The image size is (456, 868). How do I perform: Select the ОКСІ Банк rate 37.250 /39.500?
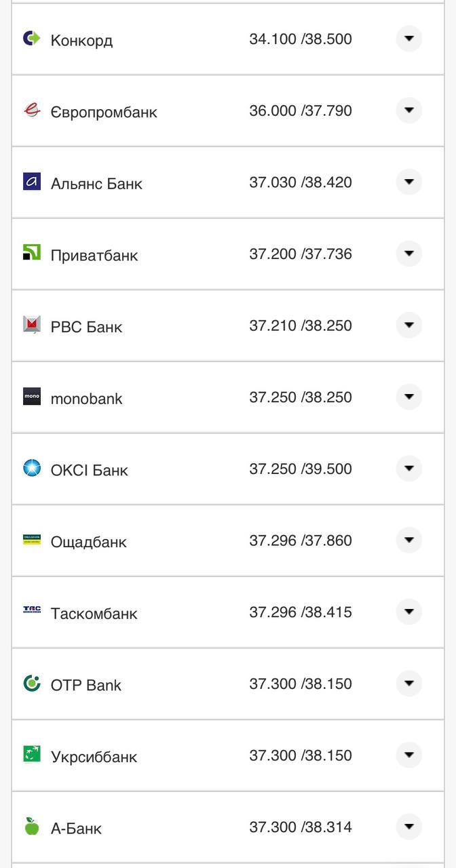pos(300,469)
